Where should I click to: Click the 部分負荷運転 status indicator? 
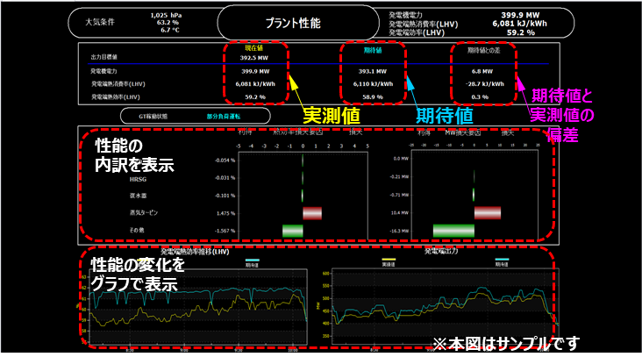[224, 117]
